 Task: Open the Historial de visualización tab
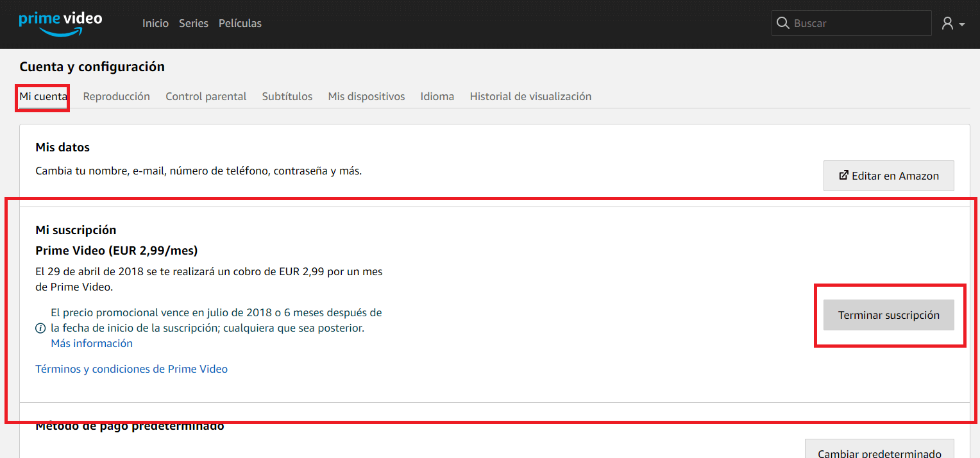(x=530, y=96)
